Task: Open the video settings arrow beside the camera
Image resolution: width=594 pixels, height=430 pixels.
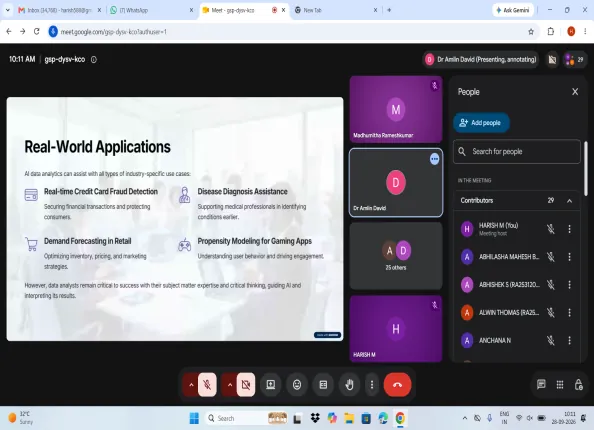Action: [x=230, y=385]
